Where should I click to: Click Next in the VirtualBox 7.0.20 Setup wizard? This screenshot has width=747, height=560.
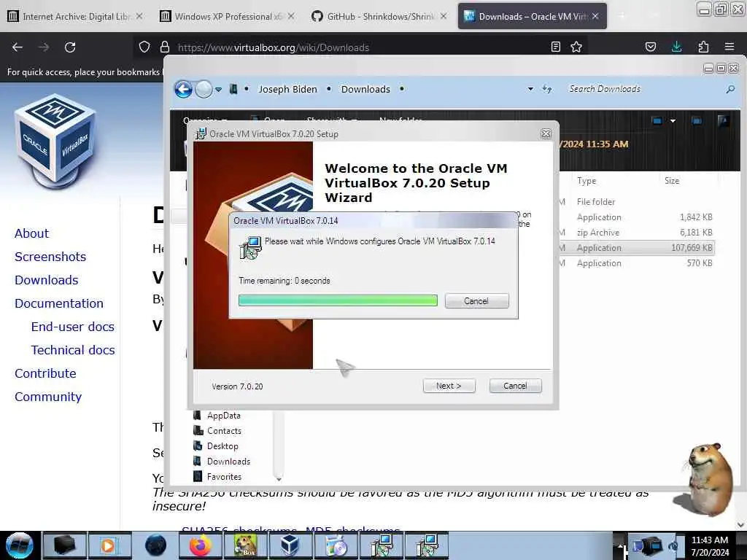[x=449, y=386]
